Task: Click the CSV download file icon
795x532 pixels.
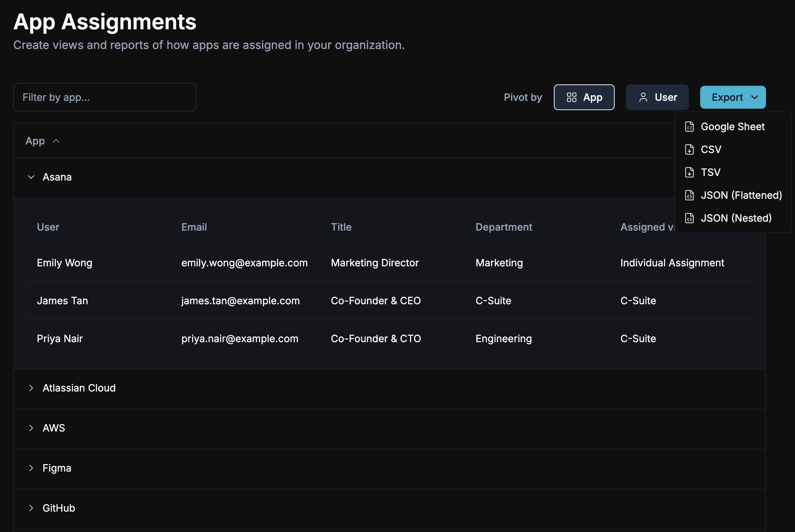Action: click(689, 149)
